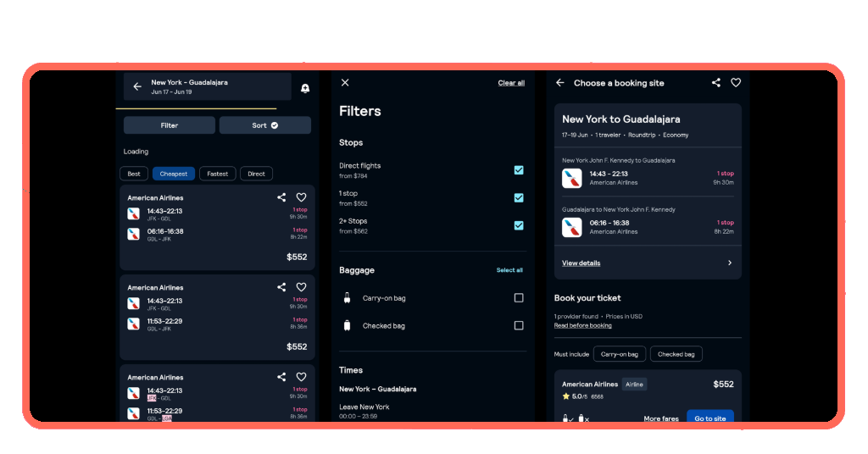Share the third American Airlines flight card
868x454 pixels.
[281, 377]
